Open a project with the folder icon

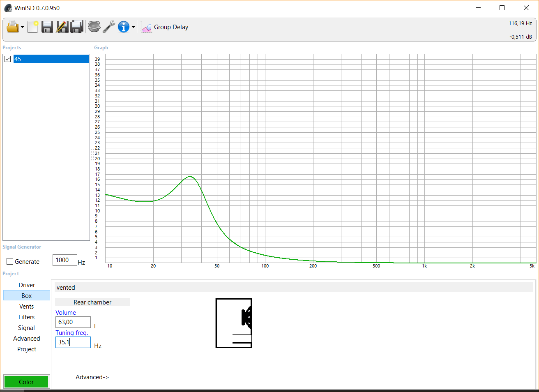(13, 27)
